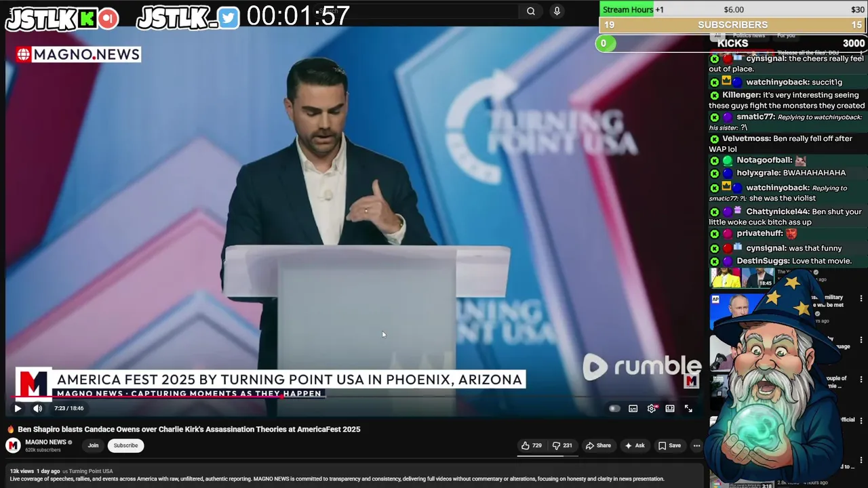Screen dimensions: 868x488
Task: Click the Velvetmoss chat username
Action: point(746,138)
